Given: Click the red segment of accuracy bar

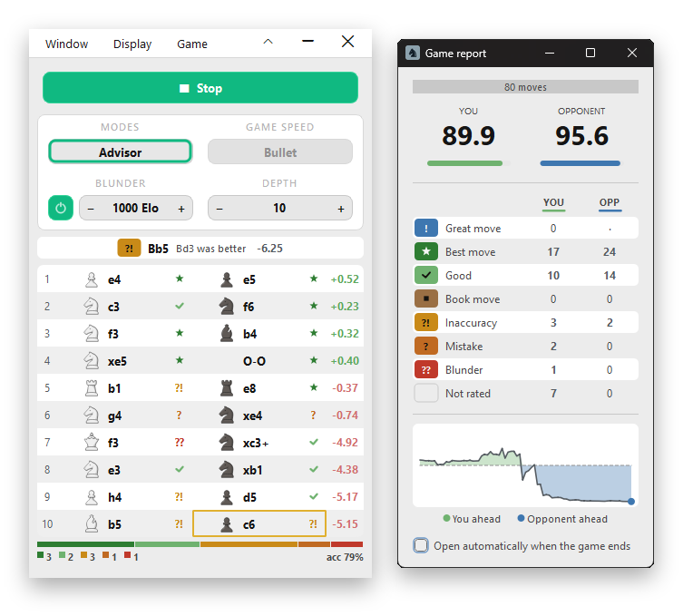Looking at the screenshot, I should coord(346,544).
